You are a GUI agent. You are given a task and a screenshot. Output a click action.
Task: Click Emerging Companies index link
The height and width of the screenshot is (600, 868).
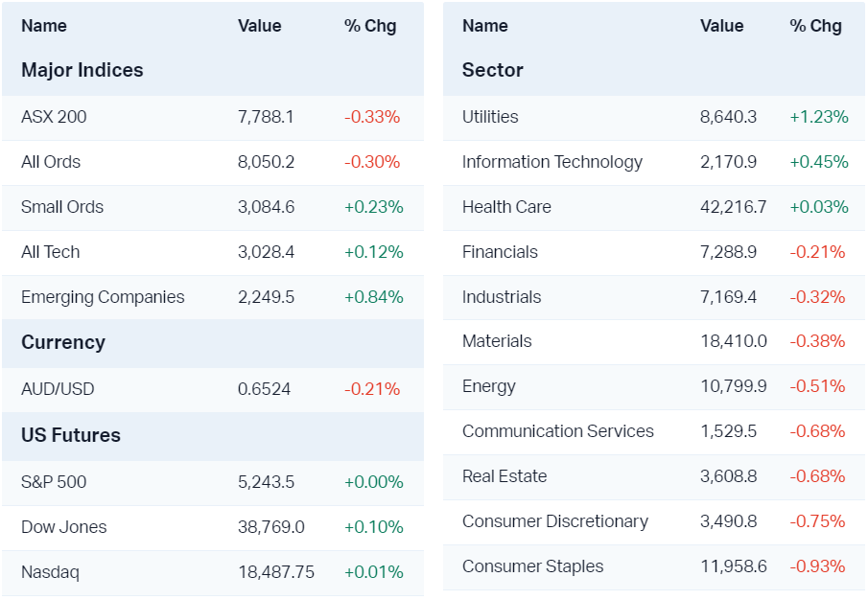tap(103, 297)
